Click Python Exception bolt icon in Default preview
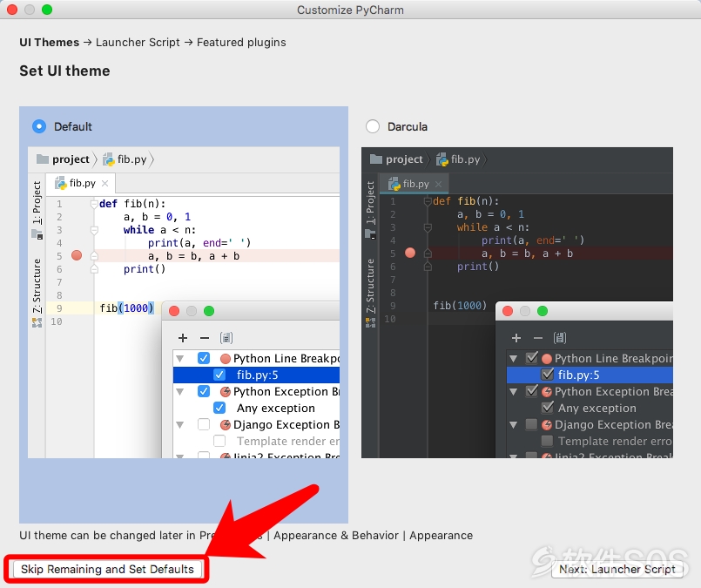 pos(226,392)
